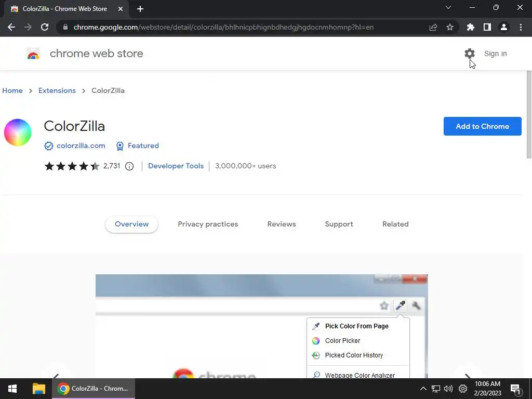Click the Sign in link
This screenshot has height=399, width=532.
click(495, 54)
